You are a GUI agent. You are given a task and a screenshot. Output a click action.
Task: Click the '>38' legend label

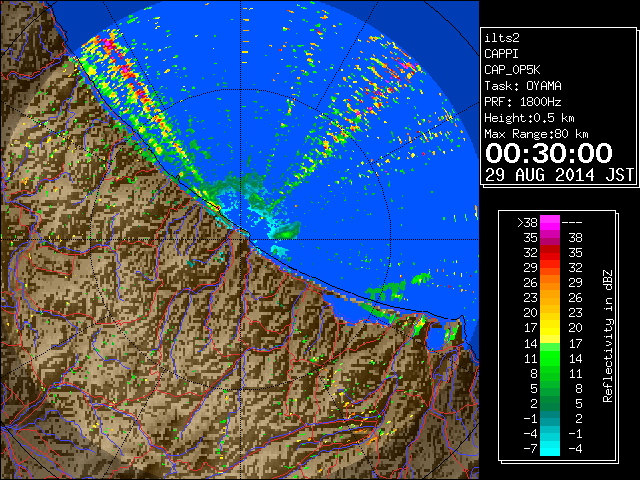pyautogui.click(x=527, y=222)
